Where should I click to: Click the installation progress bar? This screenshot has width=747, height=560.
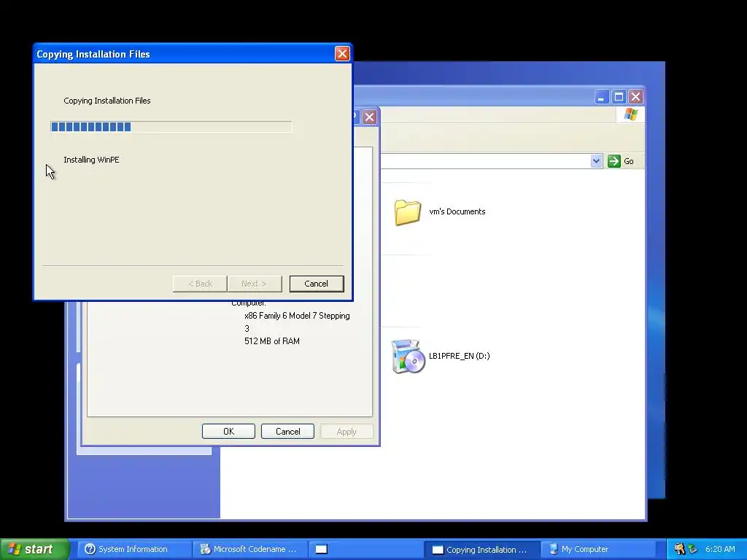tap(171, 127)
